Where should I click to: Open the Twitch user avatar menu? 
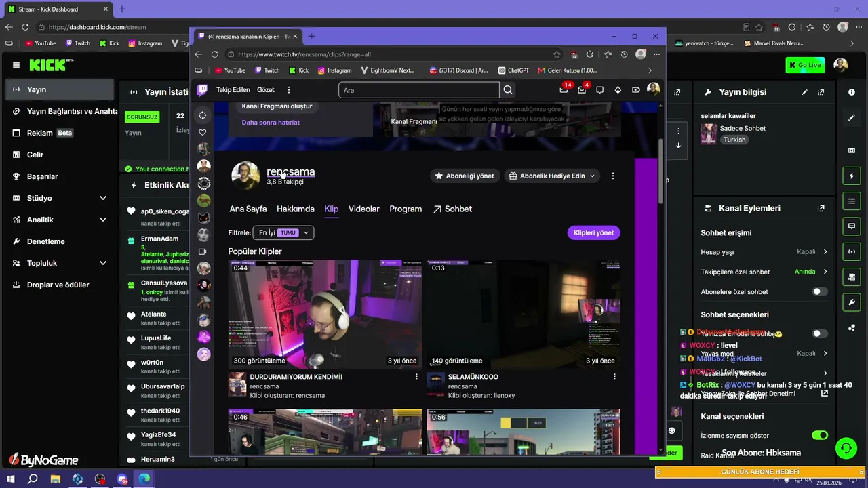653,89
